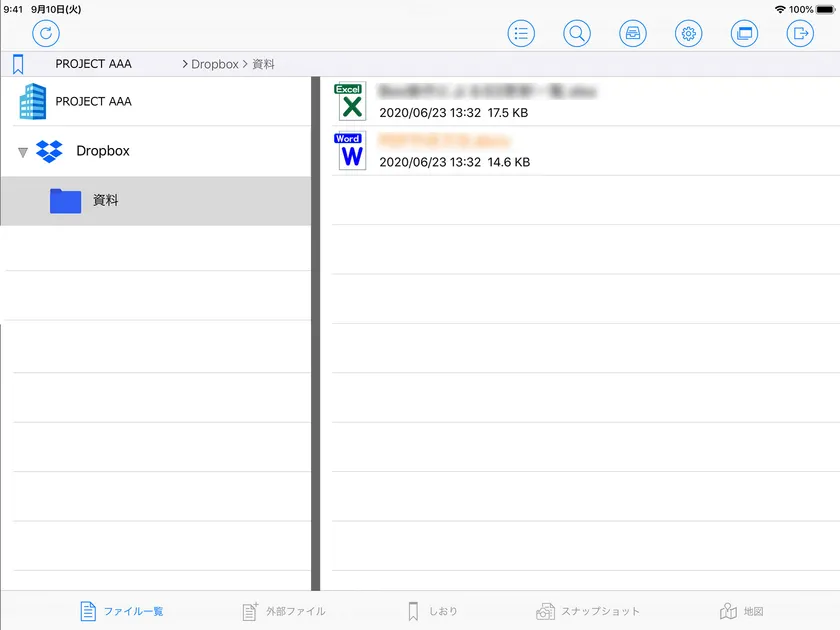Open the settings gear icon

pyautogui.click(x=688, y=33)
